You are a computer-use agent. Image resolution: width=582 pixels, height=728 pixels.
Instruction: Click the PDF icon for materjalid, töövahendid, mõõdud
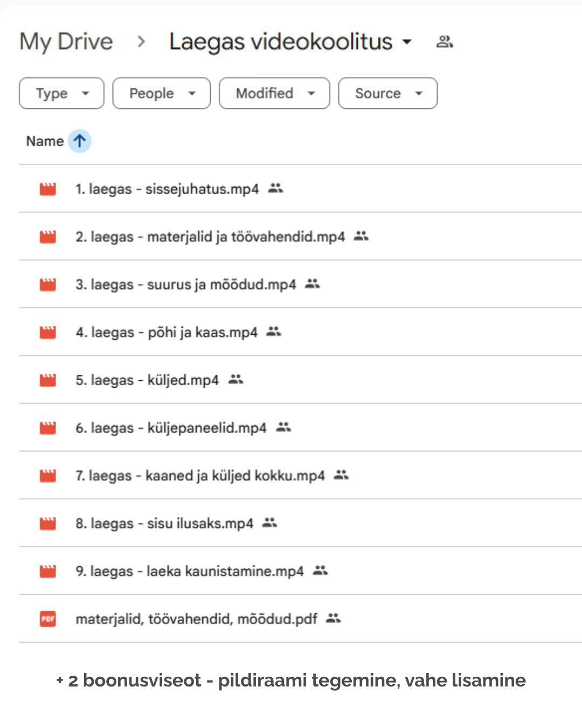tap(47, 619)
